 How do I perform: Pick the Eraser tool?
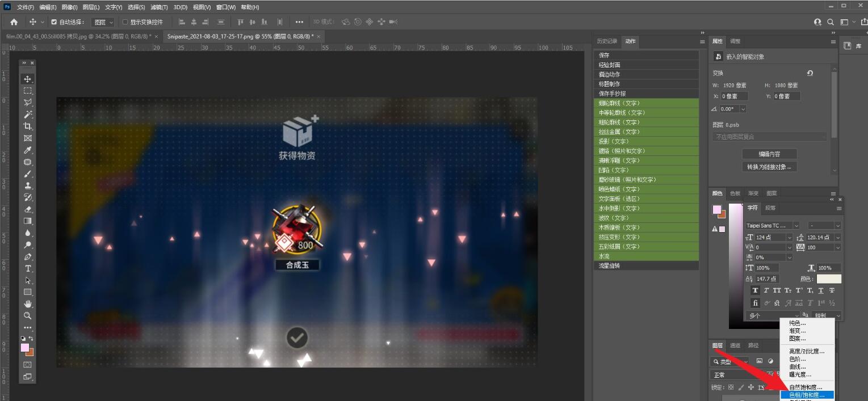click(28, 209)
